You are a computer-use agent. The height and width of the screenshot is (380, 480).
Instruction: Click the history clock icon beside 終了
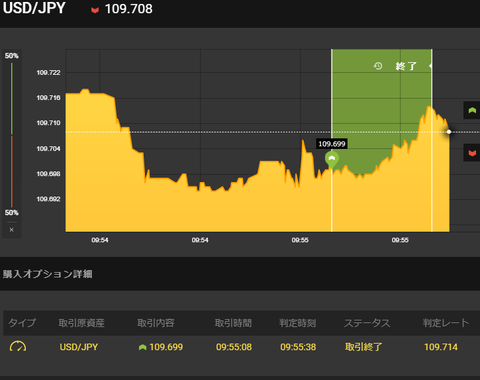378,66
